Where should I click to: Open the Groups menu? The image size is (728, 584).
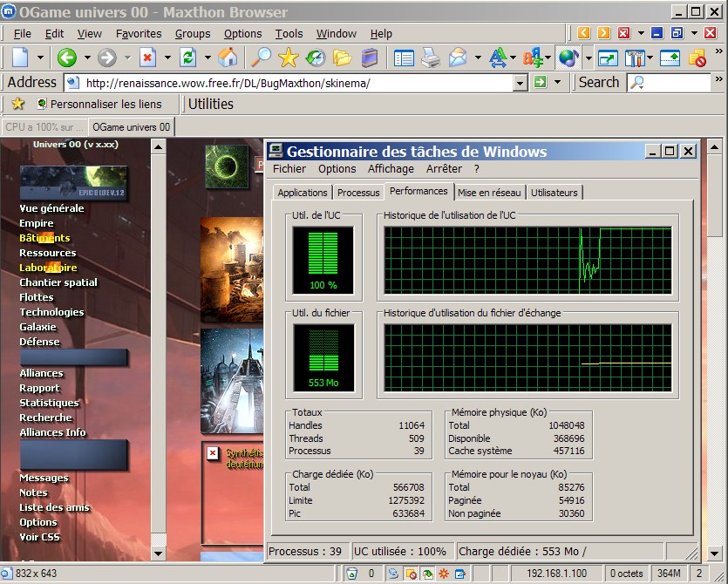pos(193,33)
